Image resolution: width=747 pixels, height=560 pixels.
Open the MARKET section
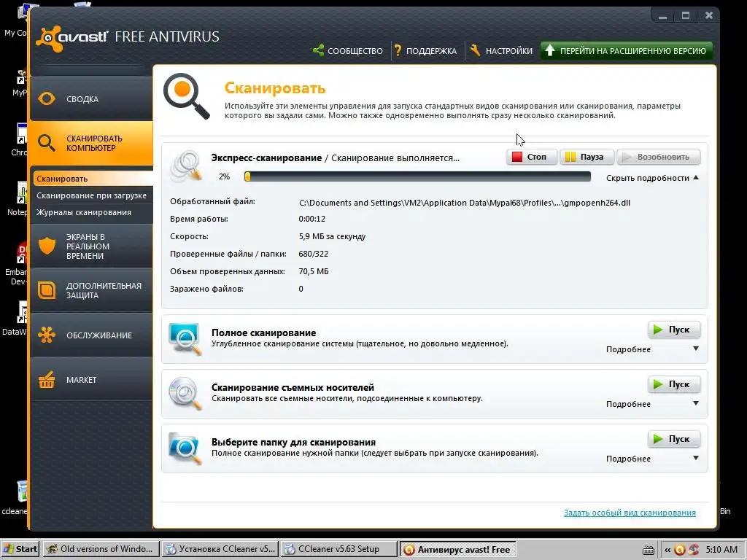pyautogui.click(x=91, y=379)
